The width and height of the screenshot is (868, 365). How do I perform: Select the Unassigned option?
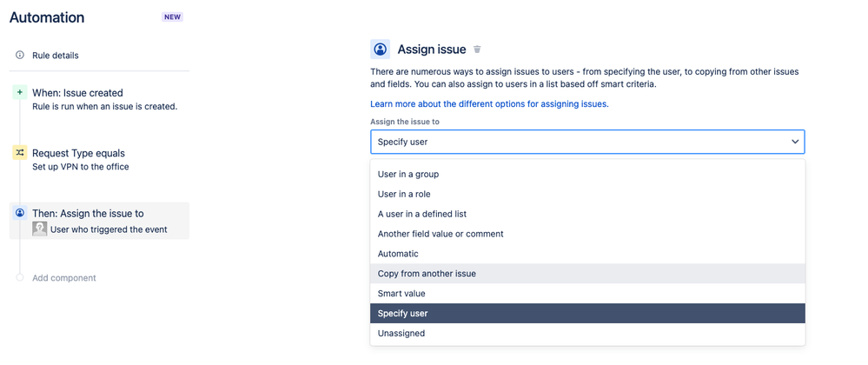pos(401,333)
